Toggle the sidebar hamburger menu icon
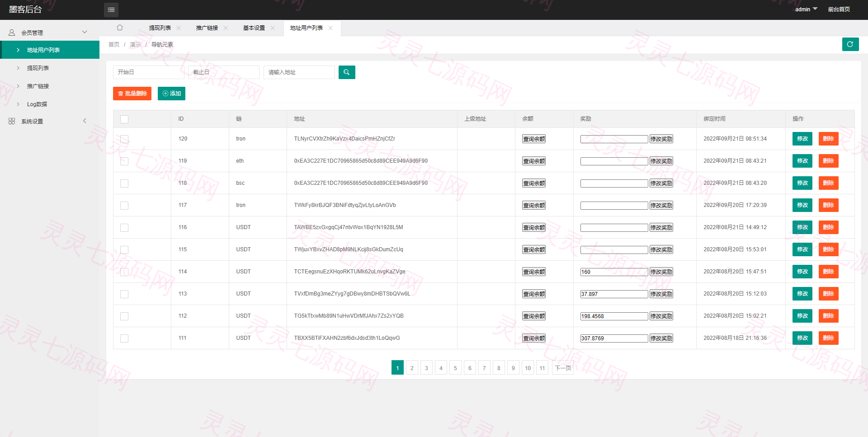The width and height of the screenshot is (868, 437). coord(111,9)
